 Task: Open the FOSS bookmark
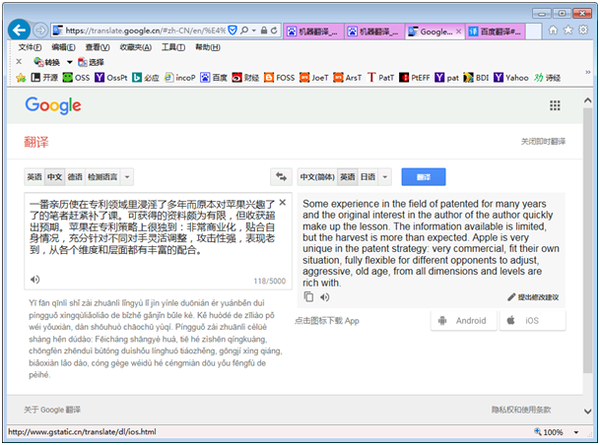tap(279, 78)
